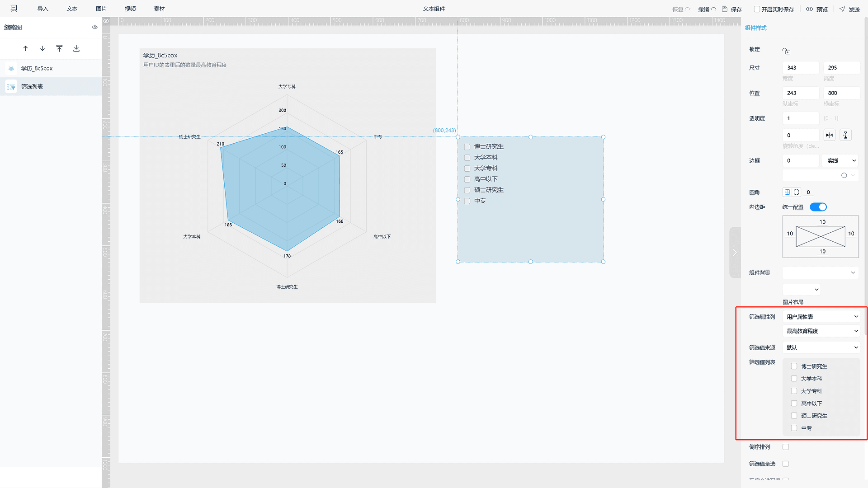The height and width of the screenshot is (488, 868).
Task: Open the 文本 menu
Action: (x=72, y=9)
